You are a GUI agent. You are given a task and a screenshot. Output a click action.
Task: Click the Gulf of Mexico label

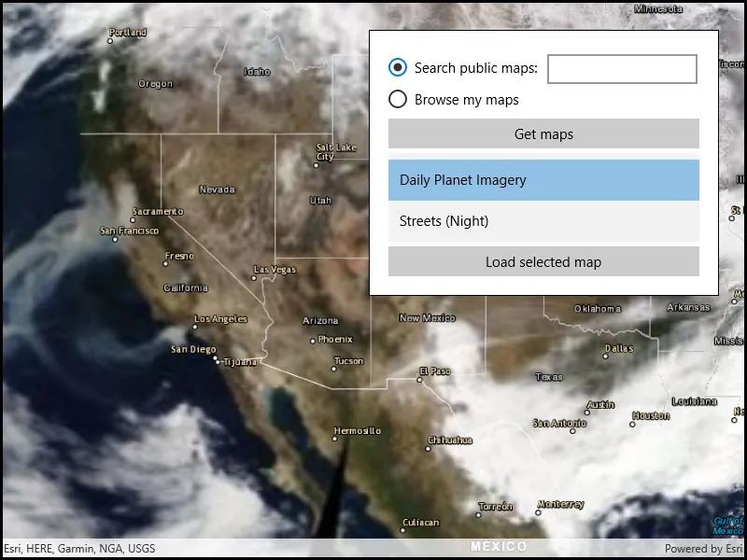tap(728, 525)
